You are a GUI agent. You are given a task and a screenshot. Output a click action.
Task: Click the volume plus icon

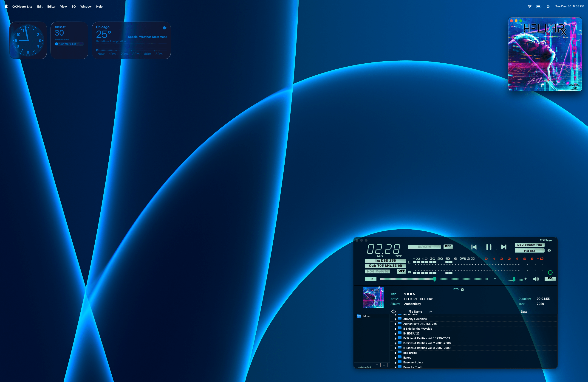[526, 279]
